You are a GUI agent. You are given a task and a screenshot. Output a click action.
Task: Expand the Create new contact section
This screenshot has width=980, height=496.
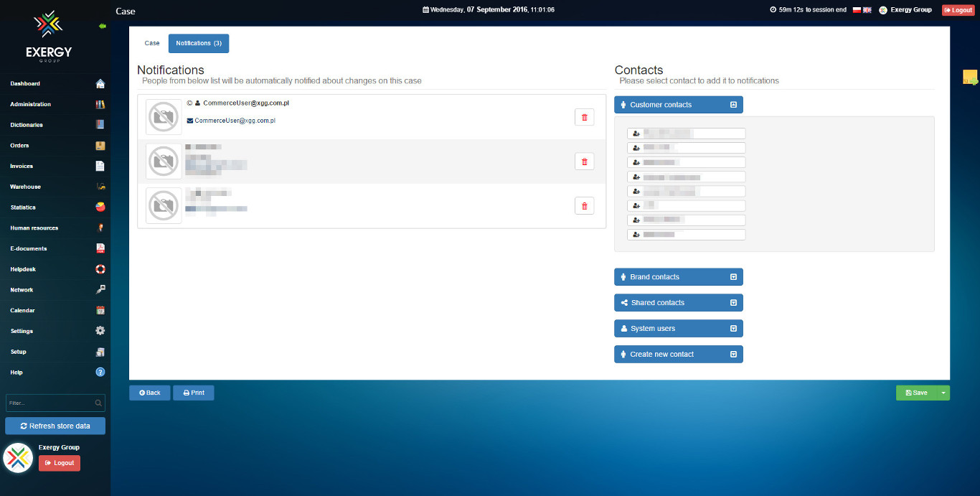(679, 355)
